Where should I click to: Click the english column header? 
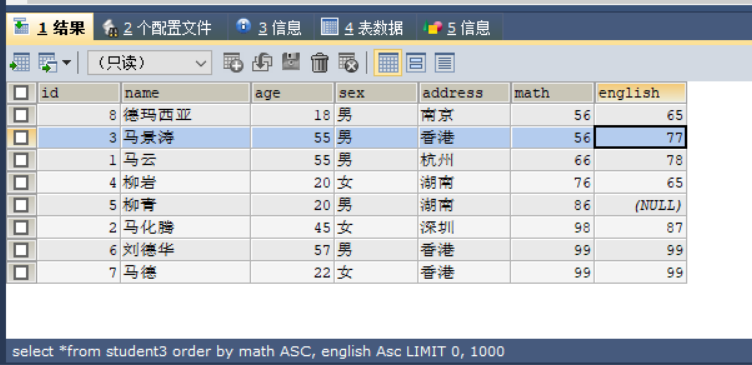coord(641,93)
